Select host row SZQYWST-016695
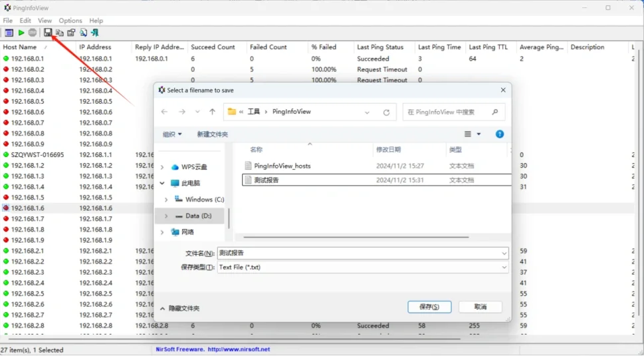644x356 pixels. [37, 155]
